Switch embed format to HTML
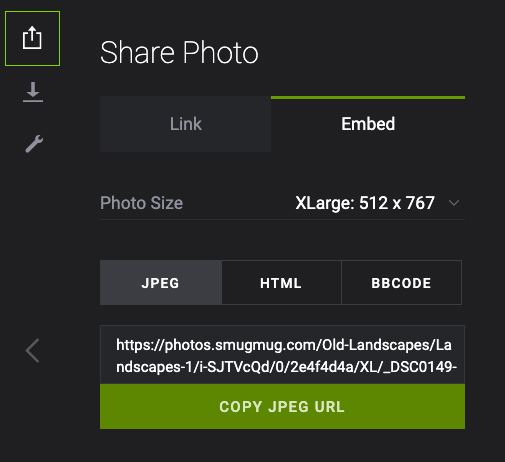Image resolution: width=505 pixels, height=462 pixels. pos(281,283)
